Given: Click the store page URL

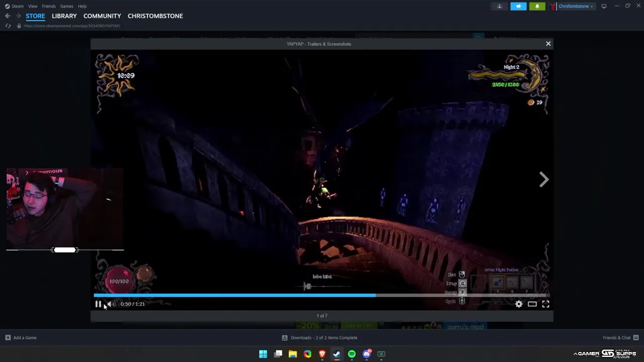Looking at the screenshot, I should click(x=72, y=26).
